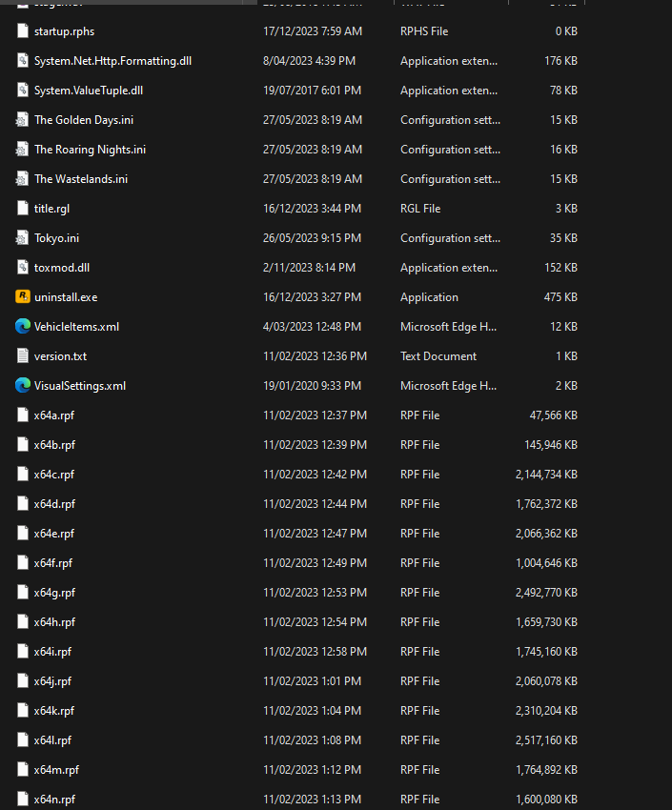672x810 pixels.
Task: Select the Rockstar uninstall.exe icon
Action: [x=23, y=296]
